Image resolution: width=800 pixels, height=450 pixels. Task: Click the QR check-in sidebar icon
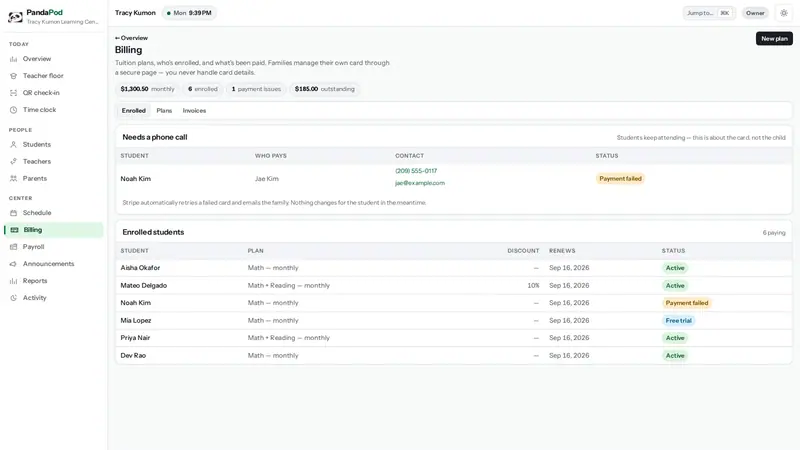point(13,93)
